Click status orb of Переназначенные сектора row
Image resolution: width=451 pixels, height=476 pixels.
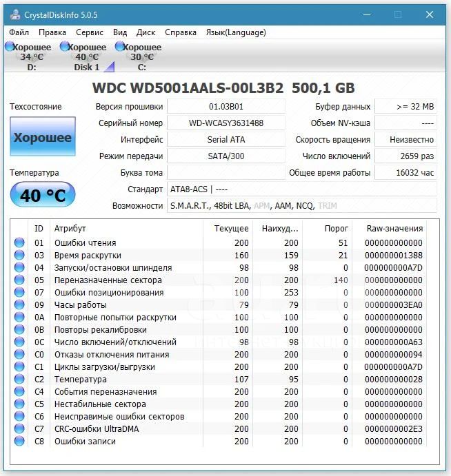pyautogui.click(x=19, y=280)
